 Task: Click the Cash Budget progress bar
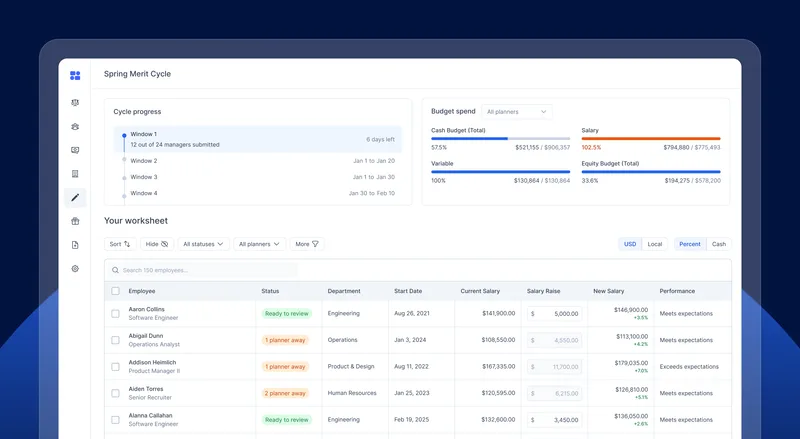(501, 138)
